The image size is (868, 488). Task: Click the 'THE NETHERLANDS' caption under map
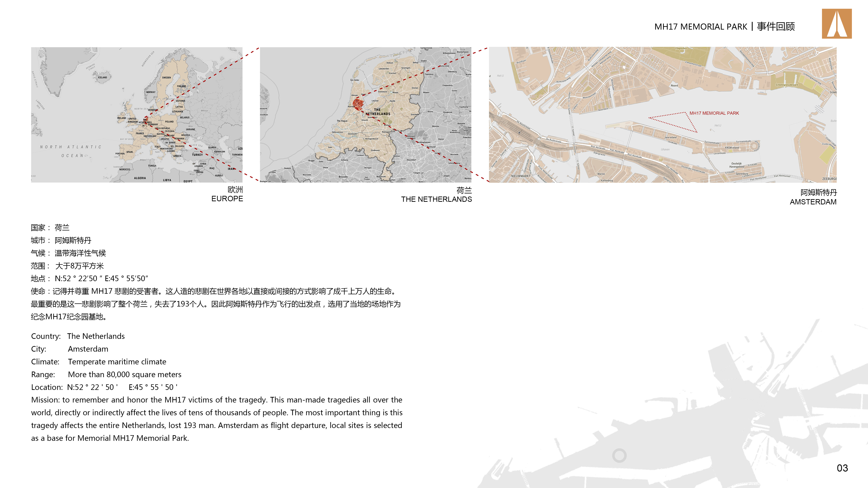[436, 199]
